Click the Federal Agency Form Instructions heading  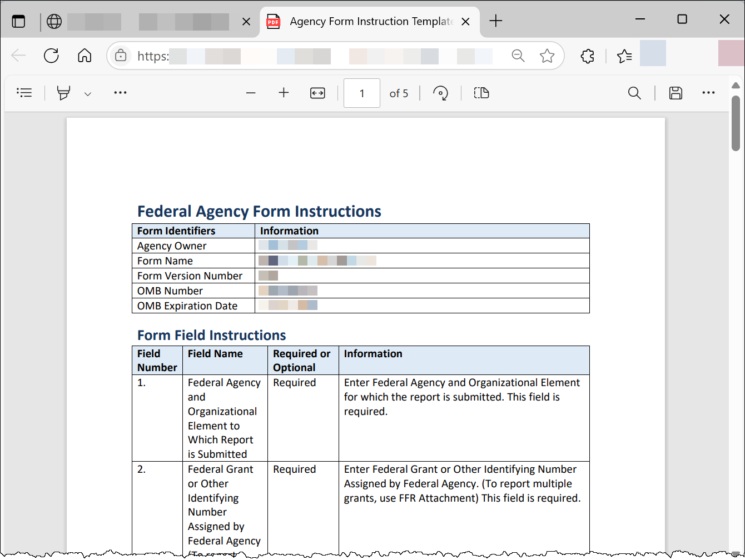click(x=259, y=211)
